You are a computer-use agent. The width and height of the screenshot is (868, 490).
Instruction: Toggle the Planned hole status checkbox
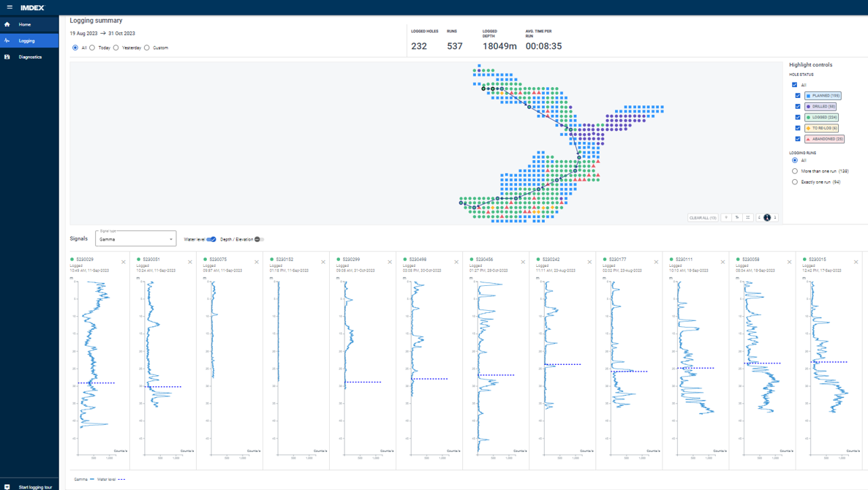[x=798, y=96]
